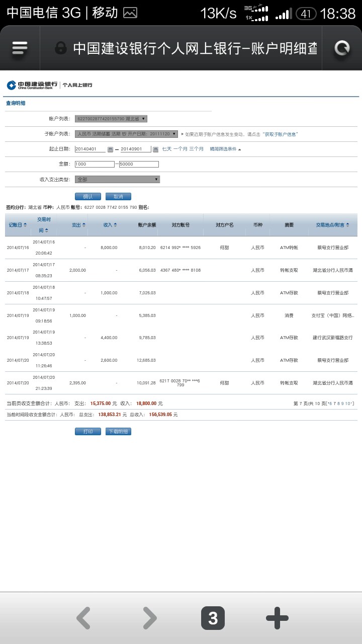Image resolution: width=362 pixels, height=644 pixels.
Task: Click total expense 138,853.21
Action: [x=110, y=415]
